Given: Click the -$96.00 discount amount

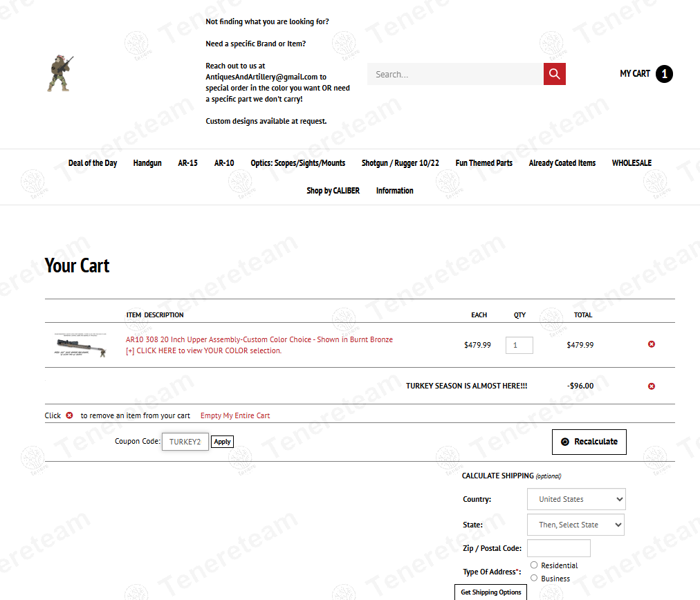Looking at the screenshot, I should tap(580, 386).
